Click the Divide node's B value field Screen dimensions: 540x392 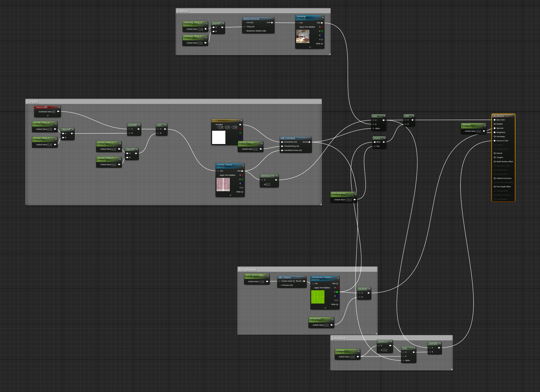pos(385,350)
